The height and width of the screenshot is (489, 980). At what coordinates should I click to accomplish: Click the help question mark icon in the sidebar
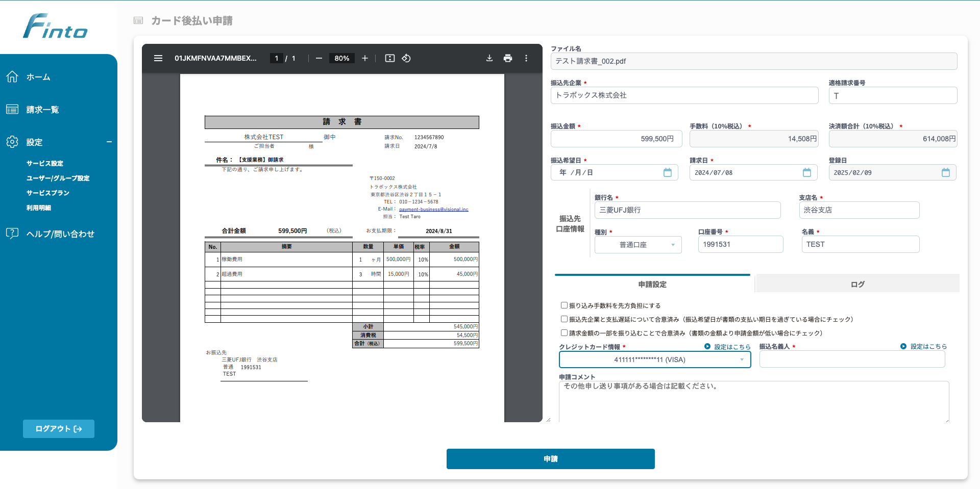[x=12, y=234]
